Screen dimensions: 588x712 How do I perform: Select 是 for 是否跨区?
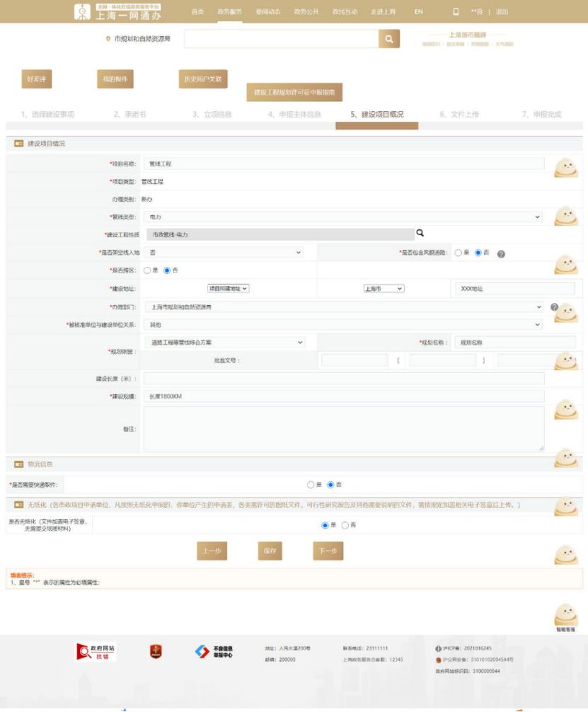(147, 270)
